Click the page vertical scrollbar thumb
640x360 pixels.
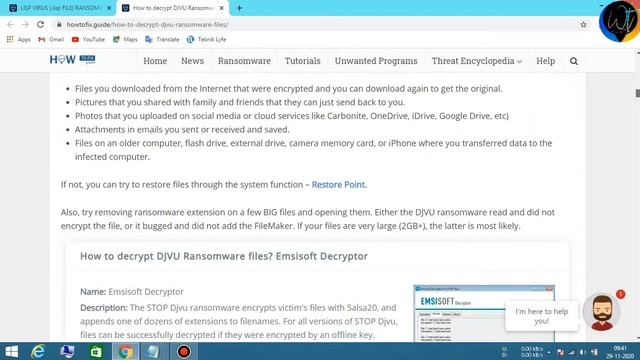tap(638, 93)
